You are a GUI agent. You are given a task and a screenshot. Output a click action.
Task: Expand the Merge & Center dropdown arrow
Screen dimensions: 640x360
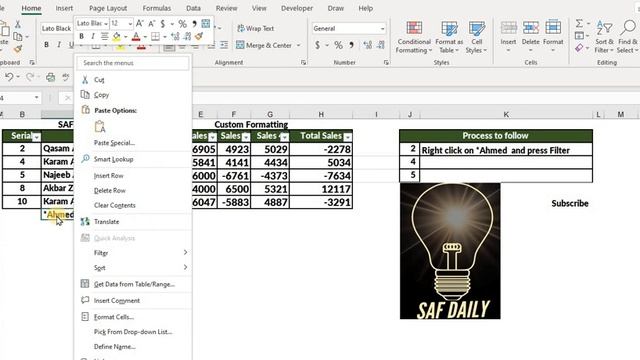tap(298, 45)
